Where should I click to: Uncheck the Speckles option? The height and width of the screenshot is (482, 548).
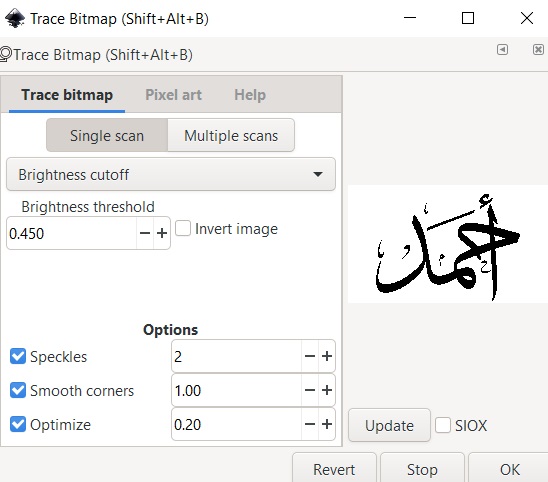pos(18,357)
